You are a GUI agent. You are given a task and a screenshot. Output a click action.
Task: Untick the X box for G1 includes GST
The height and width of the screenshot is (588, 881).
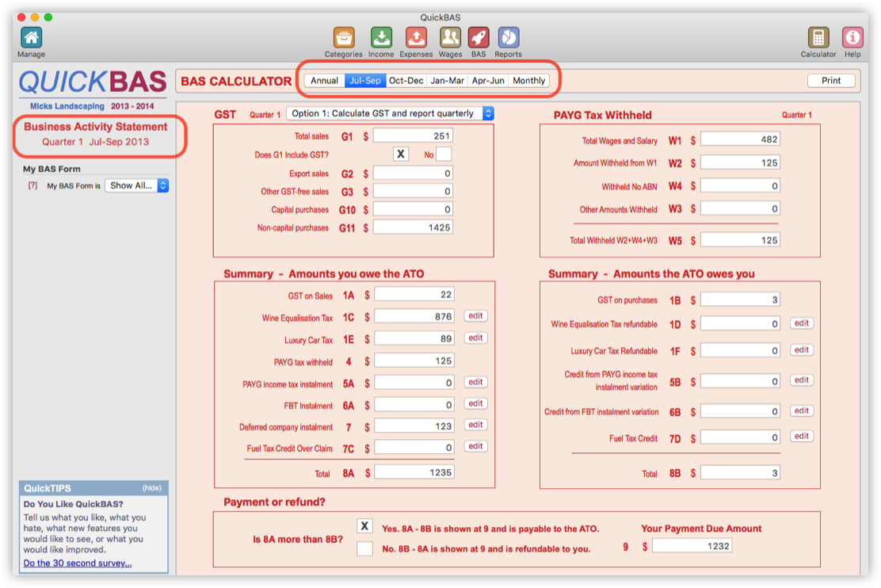pos(401,155)
